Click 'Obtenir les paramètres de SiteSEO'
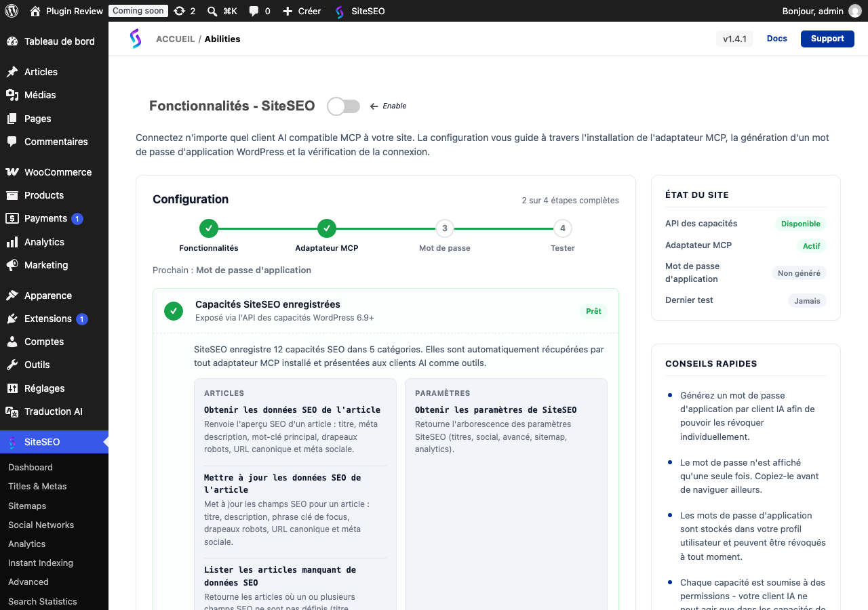Viewport: 868px width, 610px height. 496,409
